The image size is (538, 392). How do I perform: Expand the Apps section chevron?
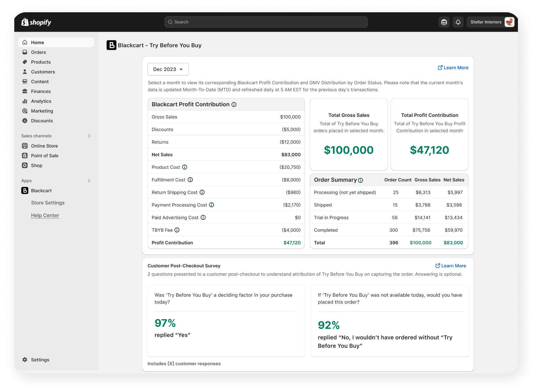89,181
